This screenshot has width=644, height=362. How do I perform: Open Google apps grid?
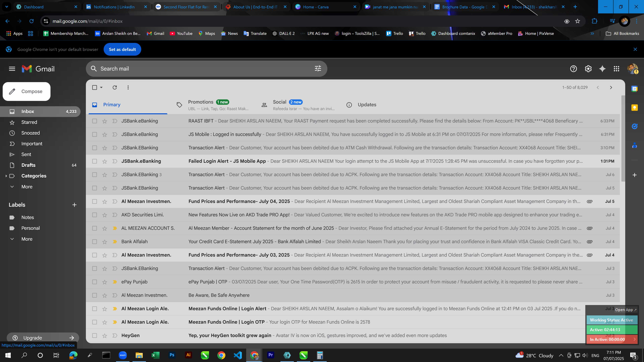click(616, 69)
